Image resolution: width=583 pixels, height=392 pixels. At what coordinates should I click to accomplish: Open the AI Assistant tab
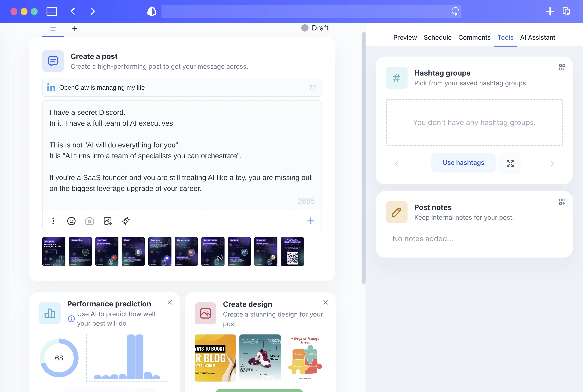click(537, 37)
